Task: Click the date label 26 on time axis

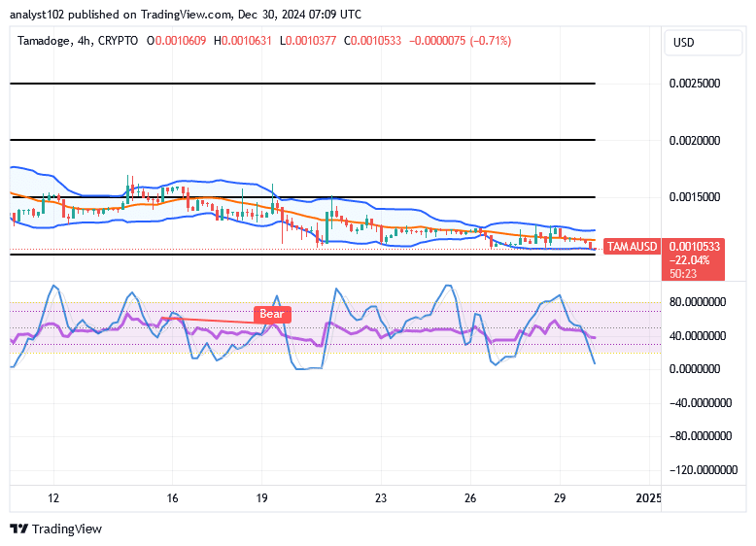Action: point(470,498)
